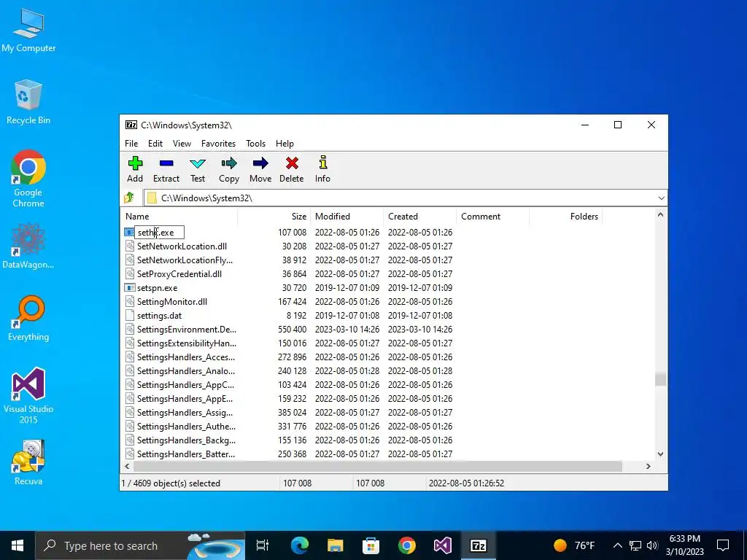747x560 pixels.
Task: Select the SettingMonitor.dll file icon
Action: [x=129, y=301]
